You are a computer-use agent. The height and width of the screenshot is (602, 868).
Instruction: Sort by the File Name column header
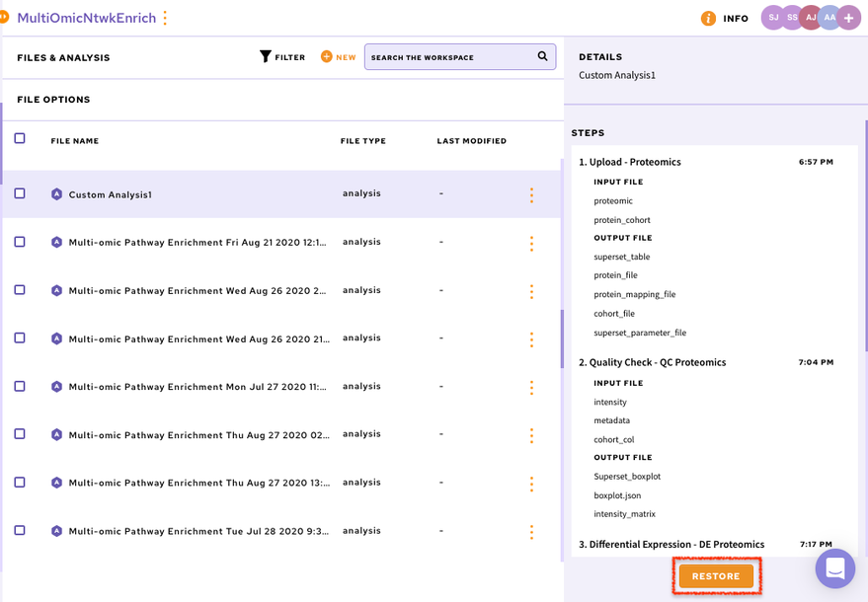[x=75, y=141]
